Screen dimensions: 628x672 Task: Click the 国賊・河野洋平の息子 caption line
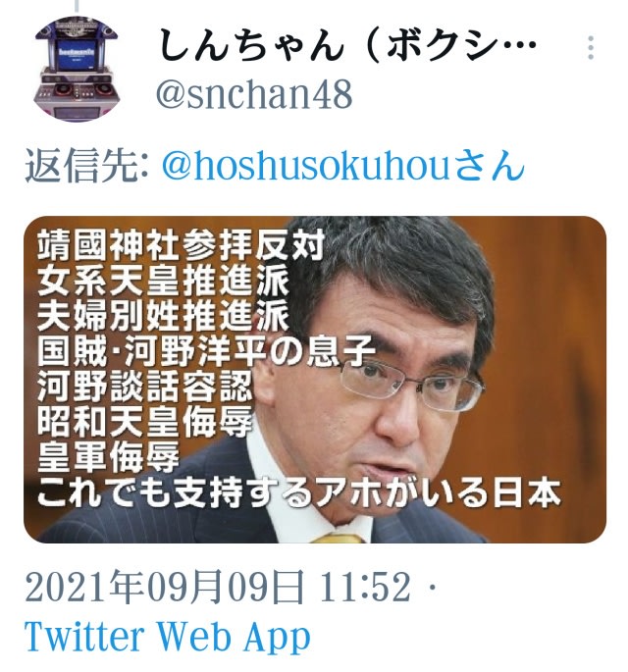(x=206, y=352)
